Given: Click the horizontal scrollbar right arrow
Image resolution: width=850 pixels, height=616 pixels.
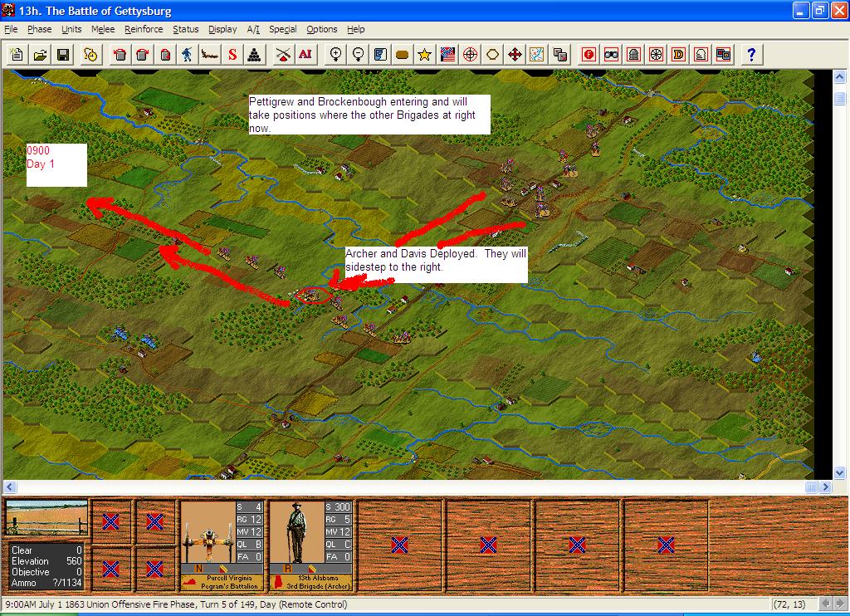Looking at the screenshot, I should 826,487.
